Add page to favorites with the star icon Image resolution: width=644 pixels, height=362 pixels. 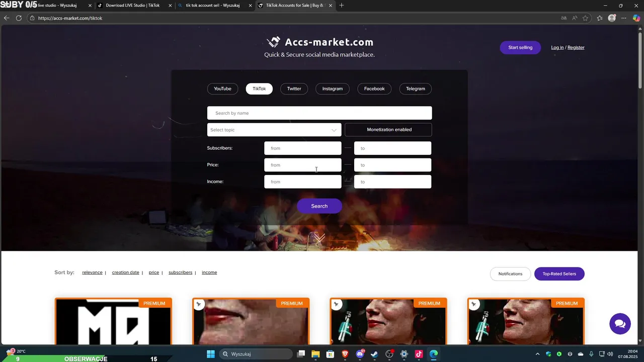coord(586,18)
